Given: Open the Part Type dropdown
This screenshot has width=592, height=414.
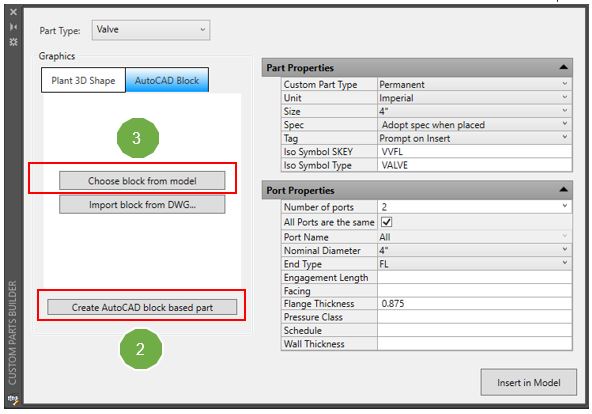Looking at the screenshot, I should click(151, 30).
